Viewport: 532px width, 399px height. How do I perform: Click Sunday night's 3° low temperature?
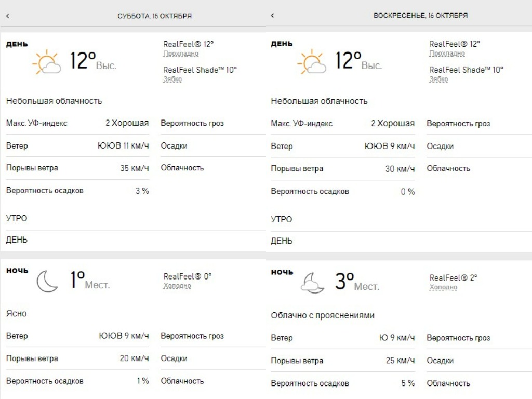[x=344, y=282]
